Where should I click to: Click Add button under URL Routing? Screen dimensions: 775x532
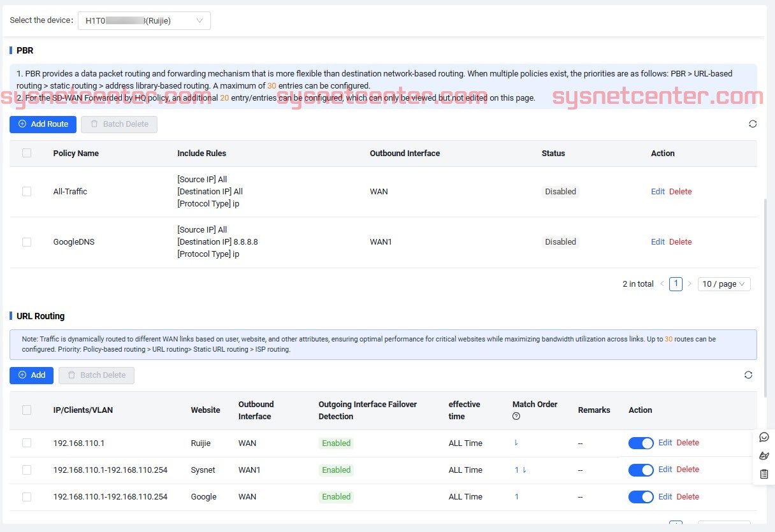32,375
